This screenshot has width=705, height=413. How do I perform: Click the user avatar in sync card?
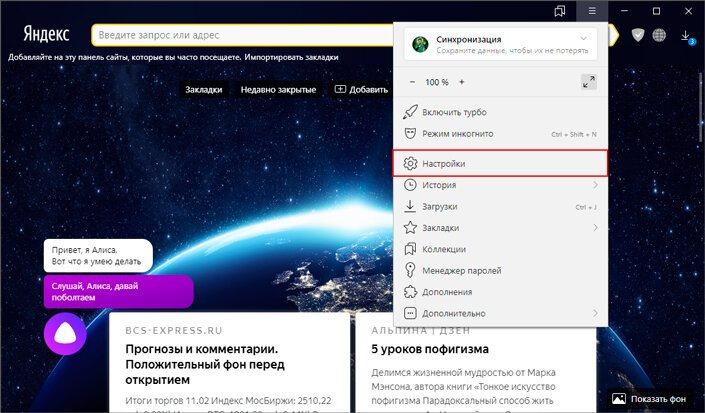pos(420,44)
